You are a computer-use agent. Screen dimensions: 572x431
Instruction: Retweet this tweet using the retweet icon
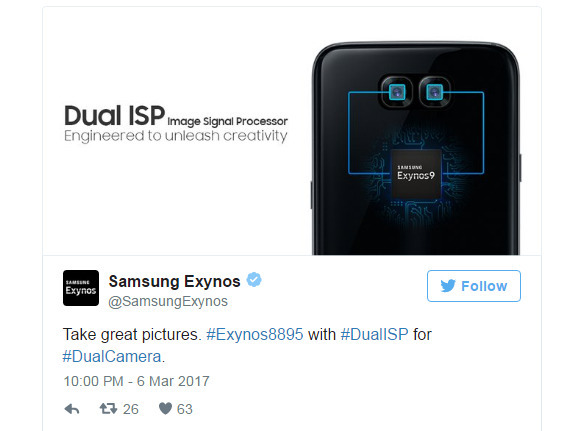coord(108,409)
